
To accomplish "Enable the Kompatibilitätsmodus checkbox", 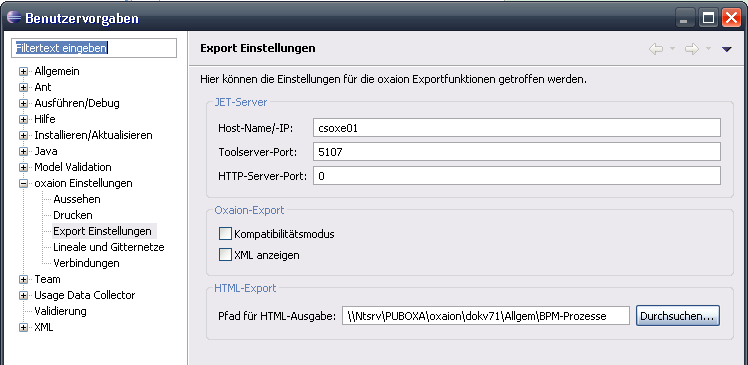I will click(x=225, y=234).
